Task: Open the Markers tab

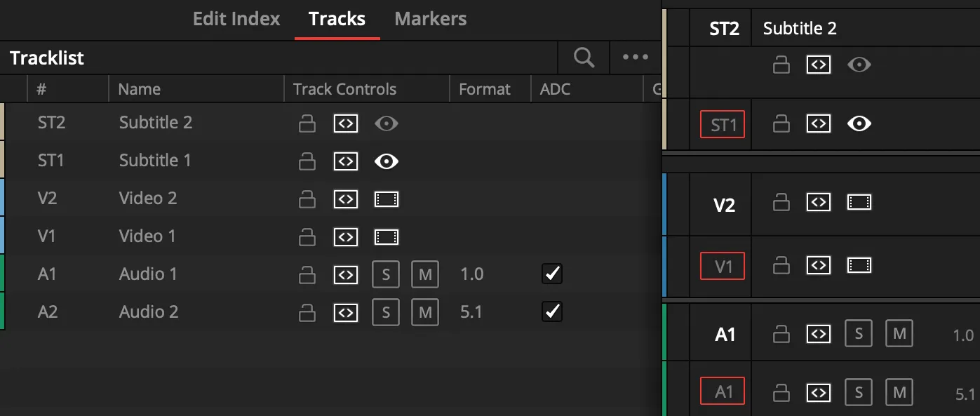Action: click(x=431, y=19)
